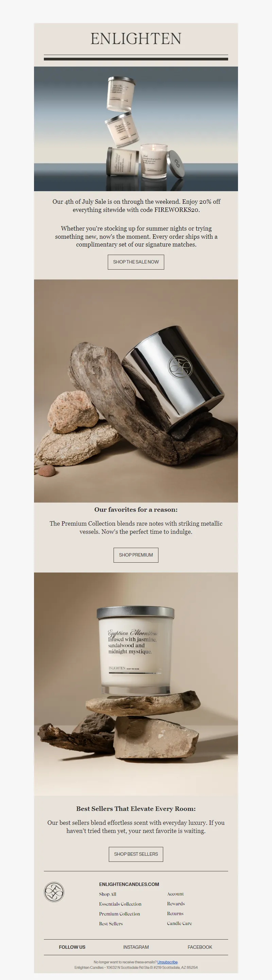
Task: Visit ENLIGHTENCANDLES.COM footer link
Action: [129, 884]
